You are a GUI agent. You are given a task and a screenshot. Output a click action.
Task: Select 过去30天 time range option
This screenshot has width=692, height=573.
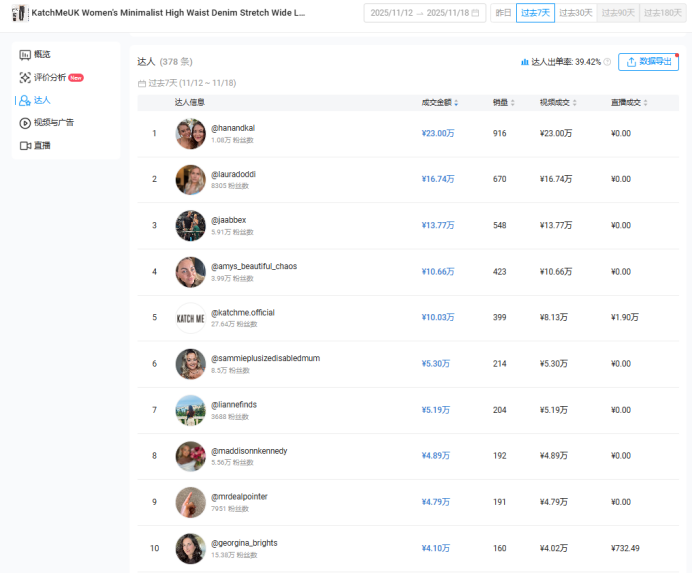point(576,13)
